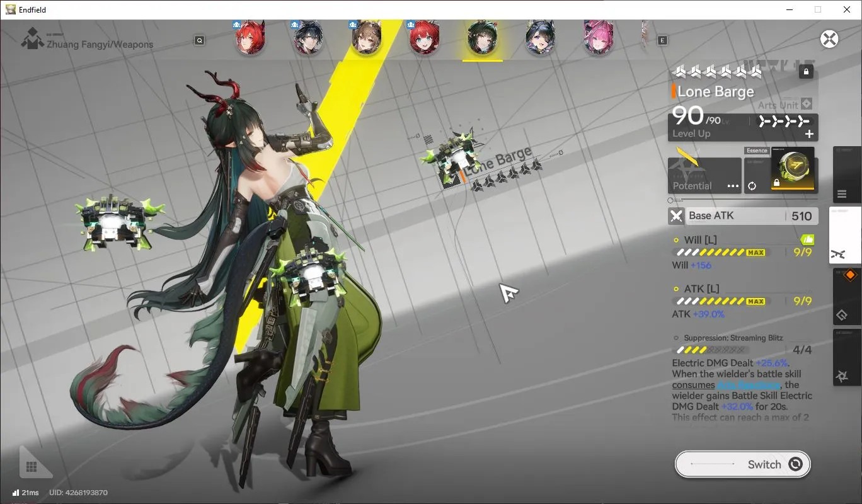Screen dimensions: 862x504
Task: Go to previous operator with Q
Action: click(x=200, y=40)
